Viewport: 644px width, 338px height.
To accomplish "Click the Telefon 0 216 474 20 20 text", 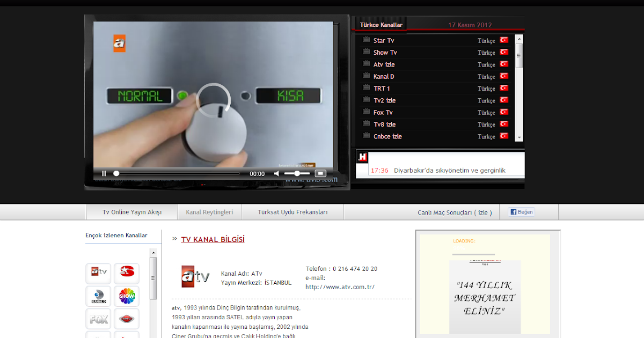I will [341, 269].
